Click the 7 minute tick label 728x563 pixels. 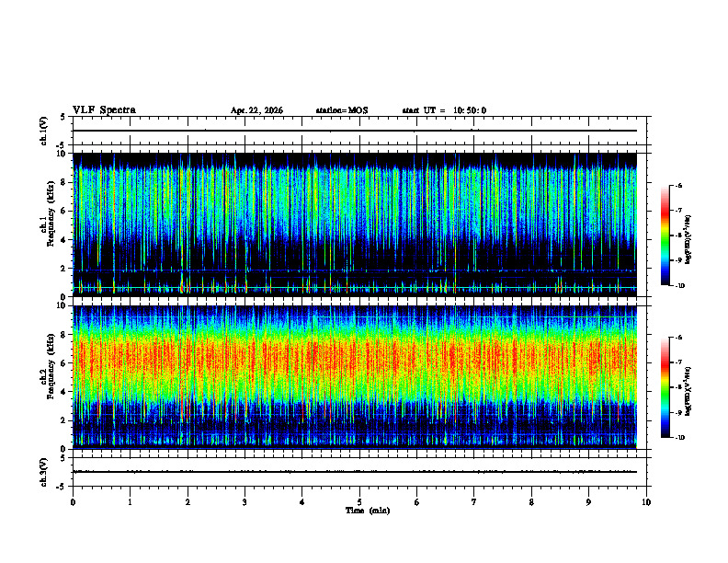pos(474,502)
